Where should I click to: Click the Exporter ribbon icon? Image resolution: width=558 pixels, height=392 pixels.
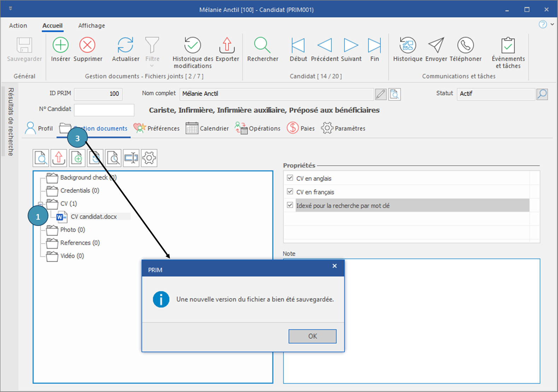click(227, 45)
